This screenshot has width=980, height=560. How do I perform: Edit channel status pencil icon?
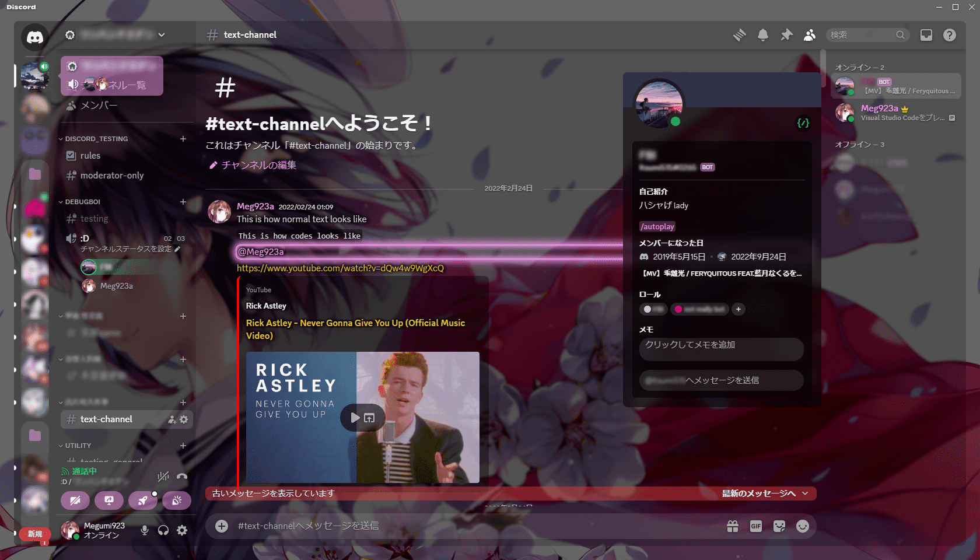coord(177,249)
